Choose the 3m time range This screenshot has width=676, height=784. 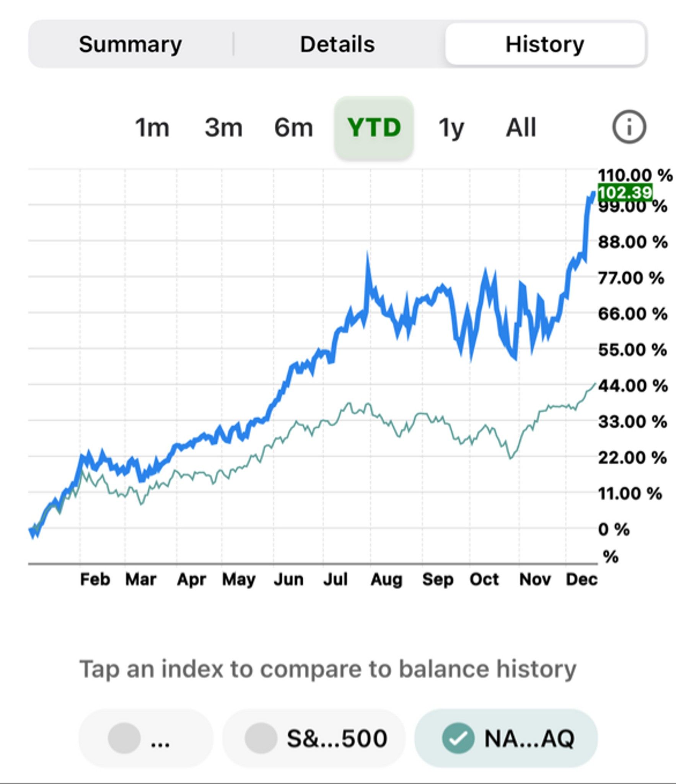(x=223, y=127)
